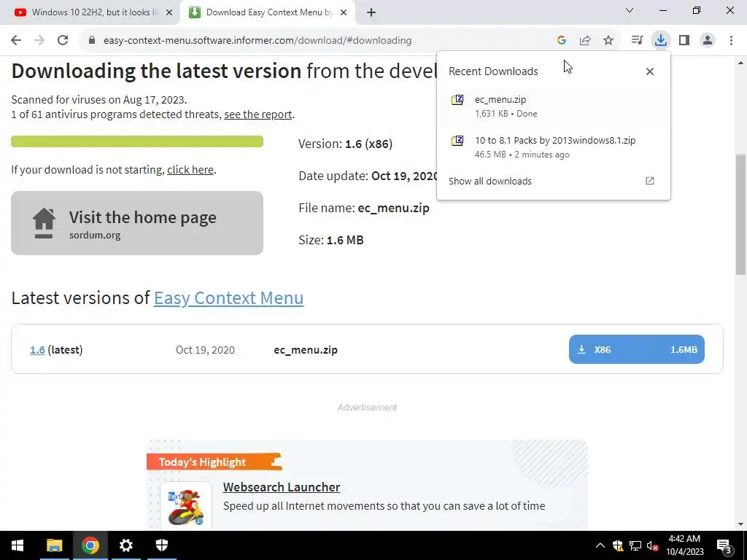Viewport: 747px width, 560px height.
Task: Click the Websearch Launcher app thumbnail
Action: 186,506
